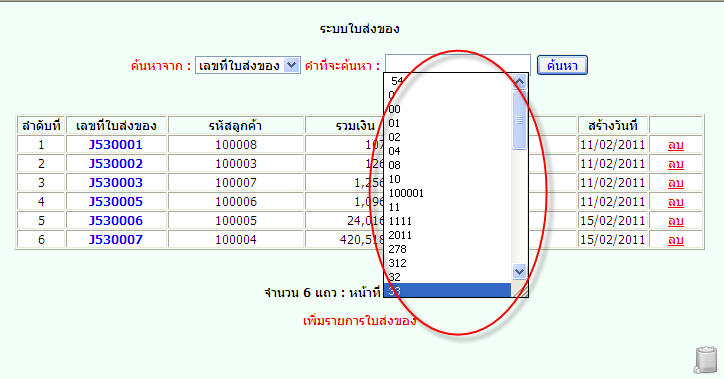The height and width of the screenshot is (379, 724).
Task: Select suggestion 278 in autocomplete list
Action: [x=448, y=249]
